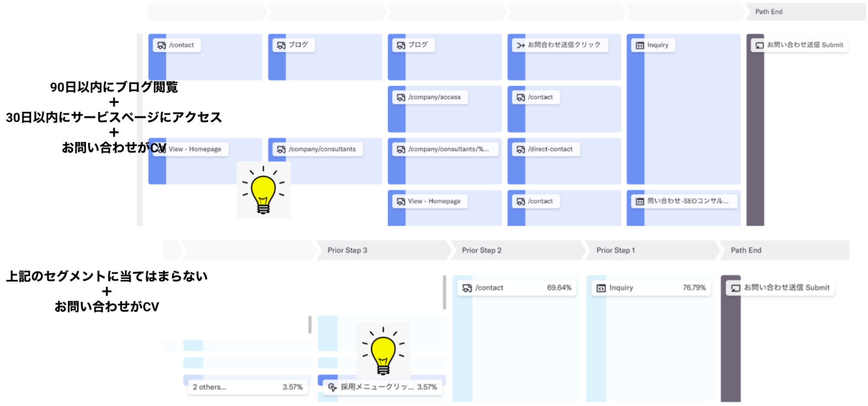Click the お問い合わせ送信 Submit icon in lower chart
This screenshot has width=868, height=406.
(x=735, y=288)
